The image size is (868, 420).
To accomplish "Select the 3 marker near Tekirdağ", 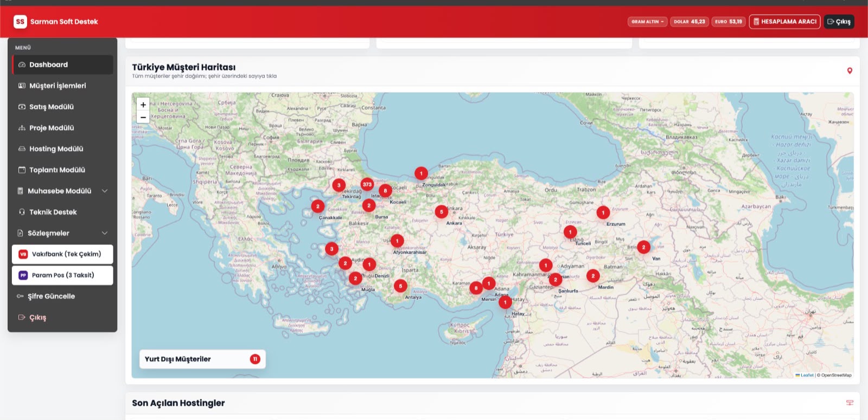I will pos(339,185).
